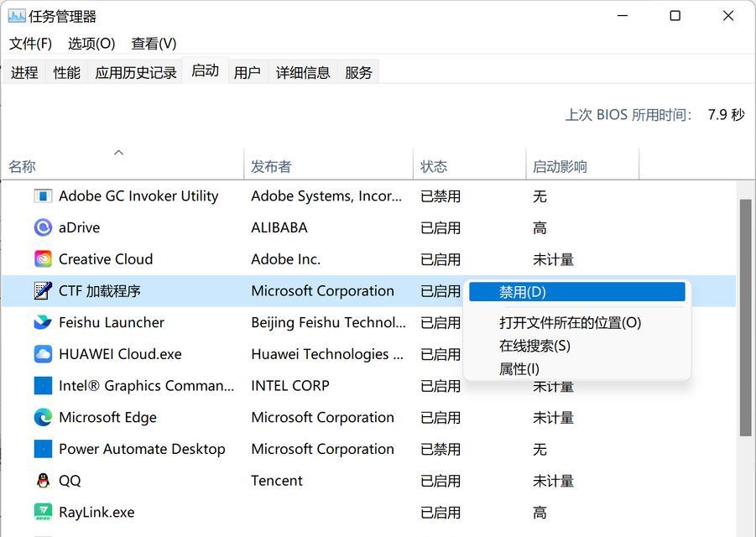This screenshot has height=537, width=756.
Task: Switch to the 详细信息 tab
Action: 303,72
